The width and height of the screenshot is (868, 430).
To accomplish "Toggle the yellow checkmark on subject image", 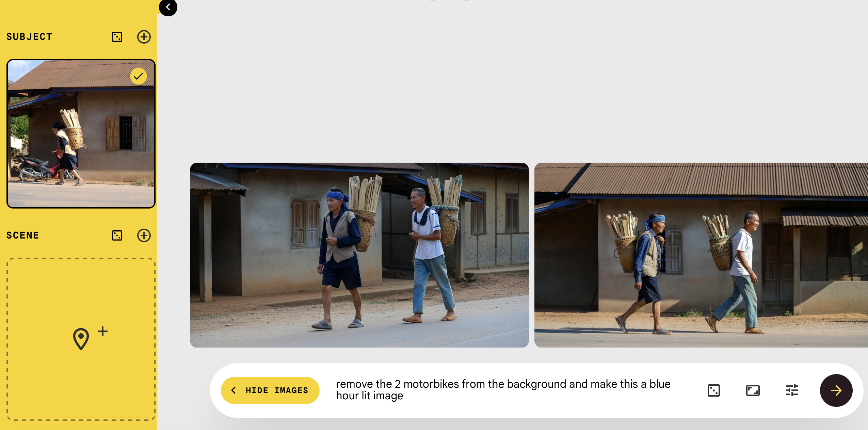I will (139, 76).
